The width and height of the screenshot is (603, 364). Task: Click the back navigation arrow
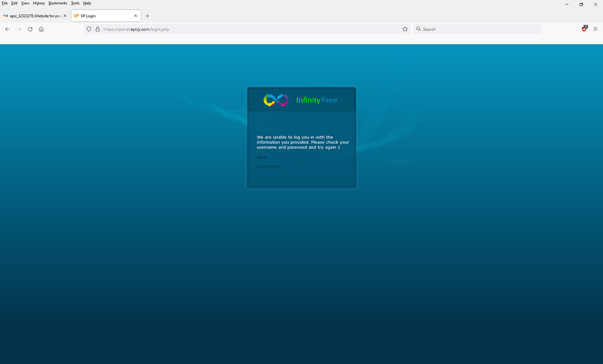point(7,28)
